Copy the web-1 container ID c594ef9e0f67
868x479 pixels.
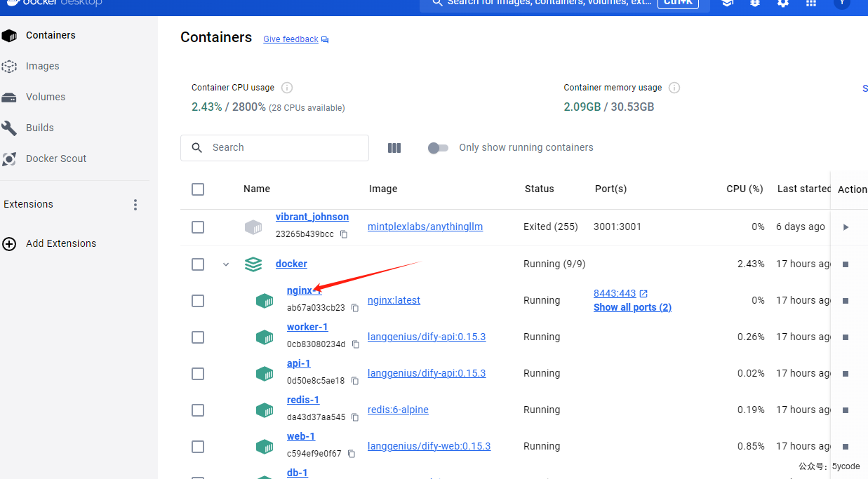click(352, 454)
